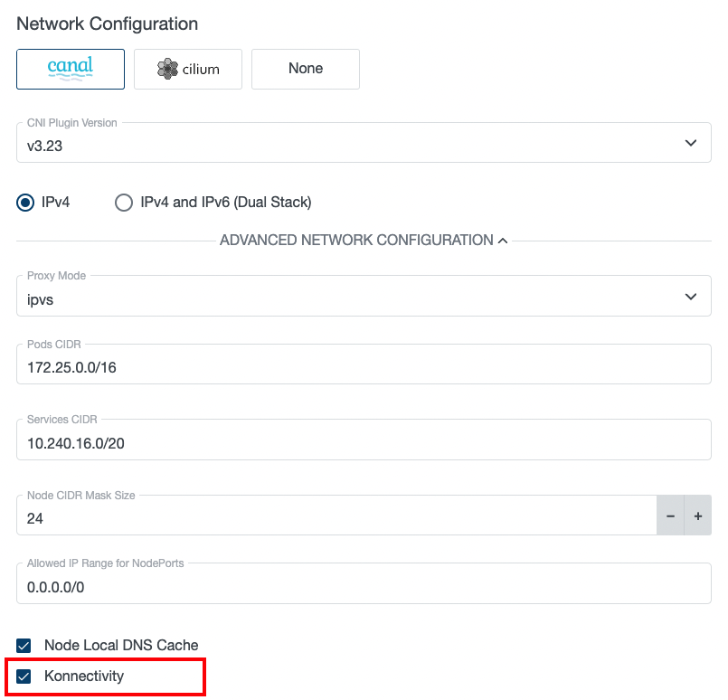
Task: Increment Node CIDR Mask Size with plus button
Action: click(x=697, y=516)
